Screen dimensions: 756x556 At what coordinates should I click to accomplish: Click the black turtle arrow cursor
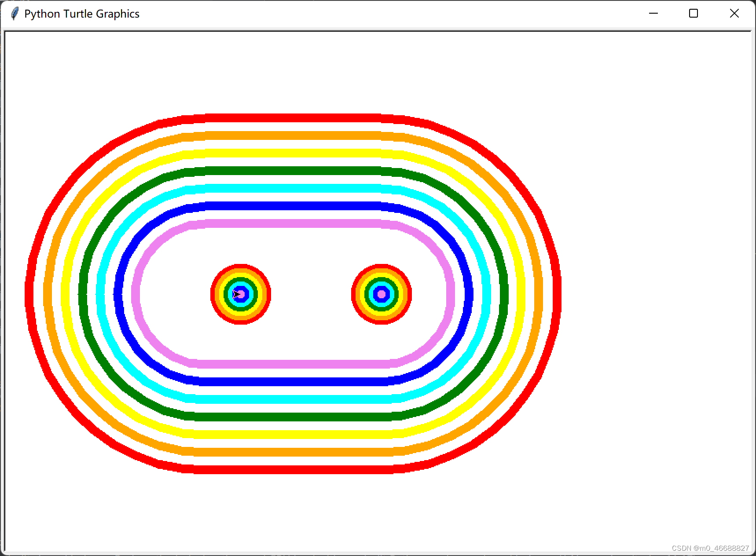(x=236, y=294)
